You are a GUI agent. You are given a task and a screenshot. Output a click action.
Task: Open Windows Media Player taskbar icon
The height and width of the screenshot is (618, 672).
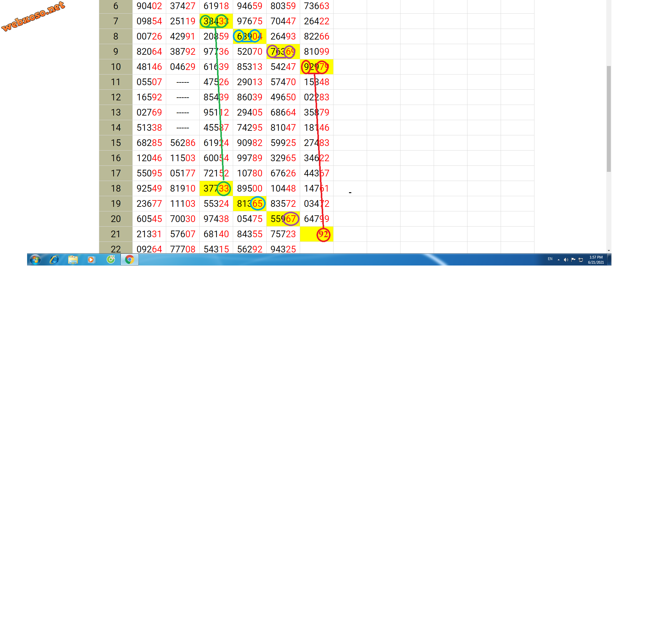[91, 259]
